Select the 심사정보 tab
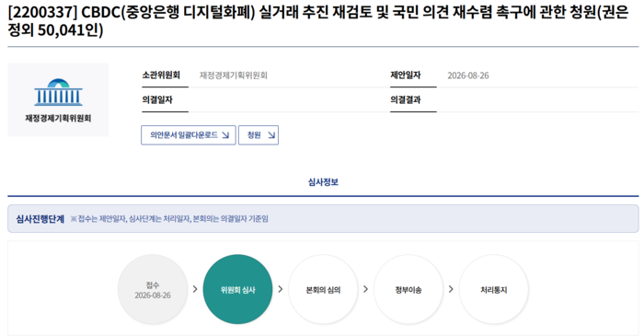The height and width of the screenshot is (336, 644). click(323, 182)
